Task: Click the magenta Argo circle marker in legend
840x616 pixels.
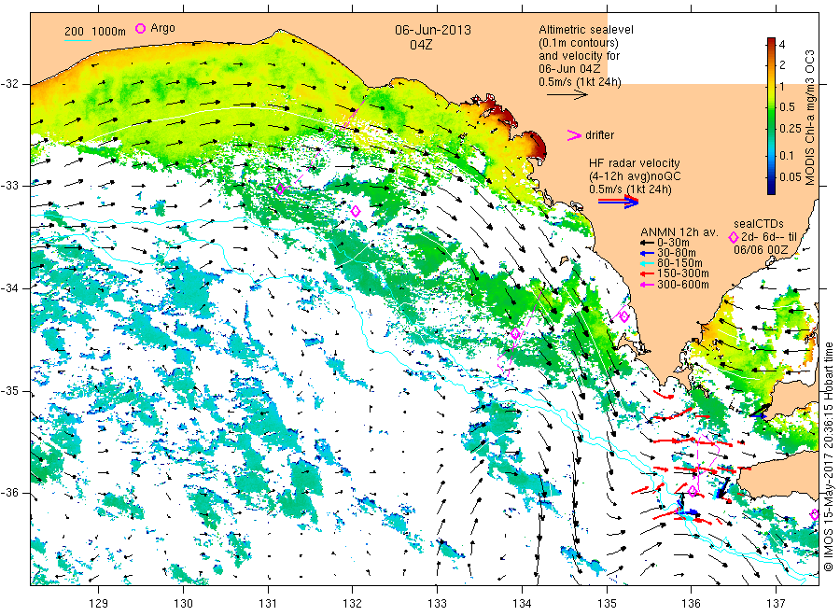Action: [140, 28]
